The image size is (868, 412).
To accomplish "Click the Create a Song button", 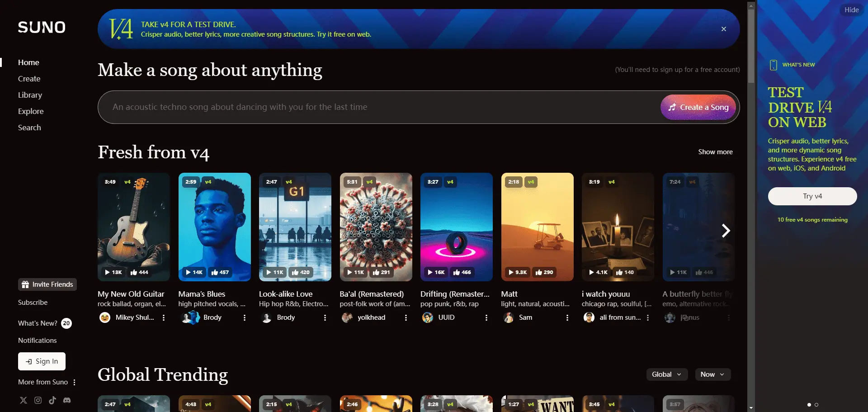I will [x=698, y=107].
